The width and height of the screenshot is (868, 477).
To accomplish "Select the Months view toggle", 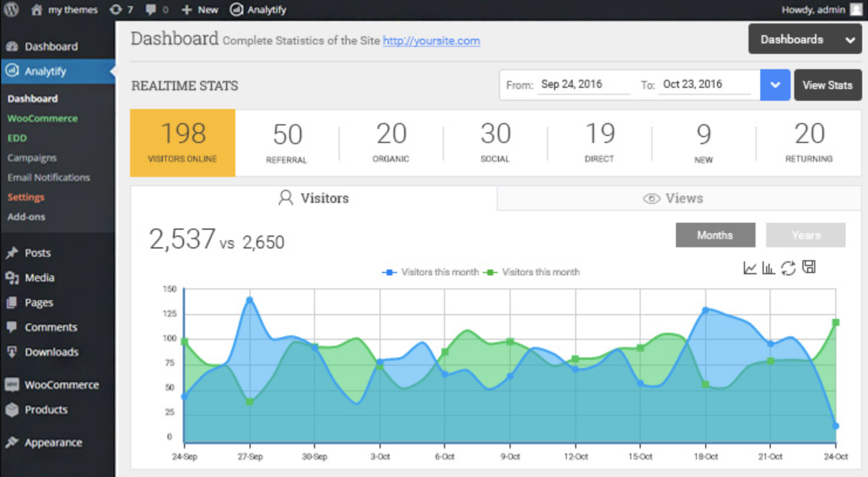I will (715, 235).
